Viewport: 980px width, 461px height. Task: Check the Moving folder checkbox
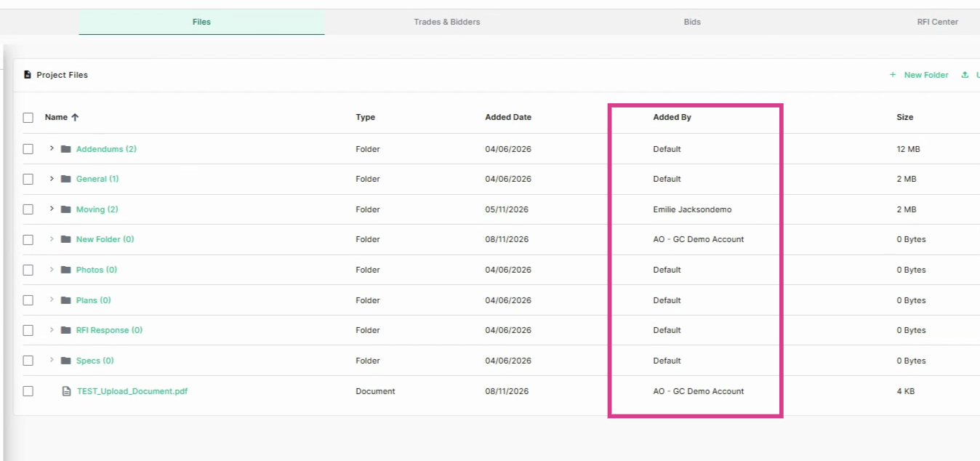[x=28, y=209]
